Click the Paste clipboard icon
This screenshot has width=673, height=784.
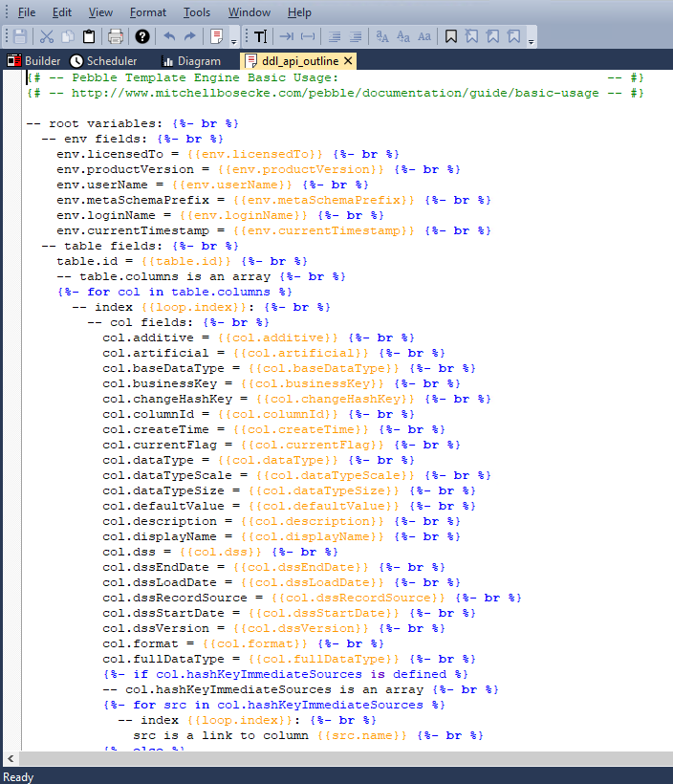pyautogui.click(x=89, y=36)
